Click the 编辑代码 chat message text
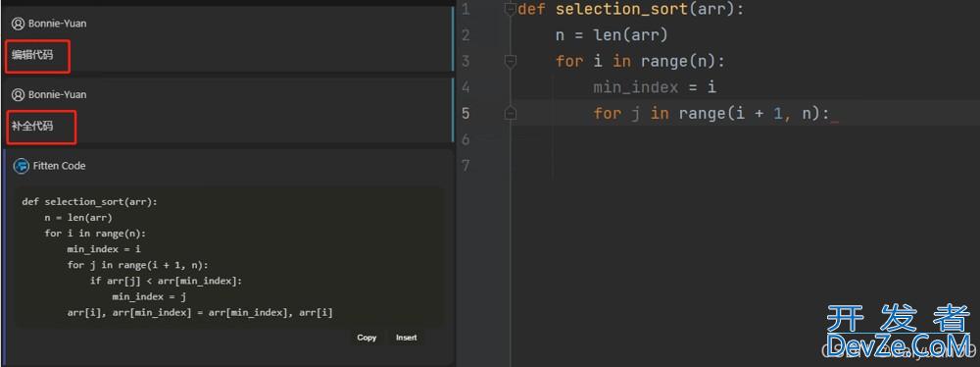Screen dimensions: 980x367 tap(32, 55)
